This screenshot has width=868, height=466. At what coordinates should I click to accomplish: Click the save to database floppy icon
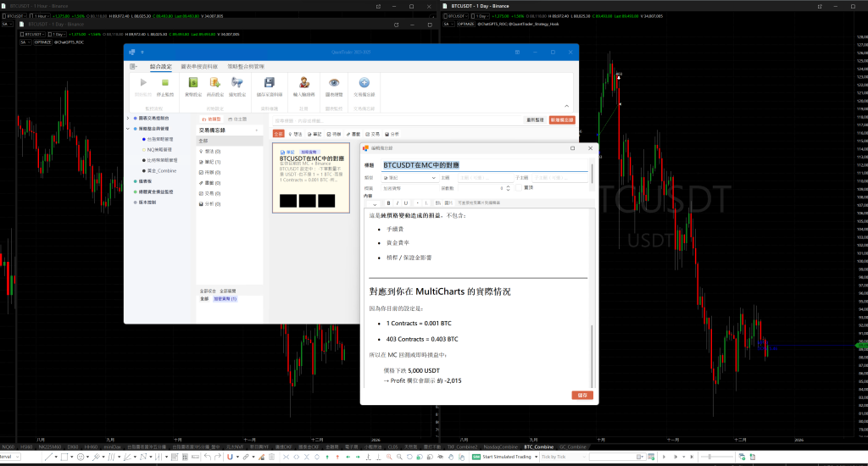269,83
